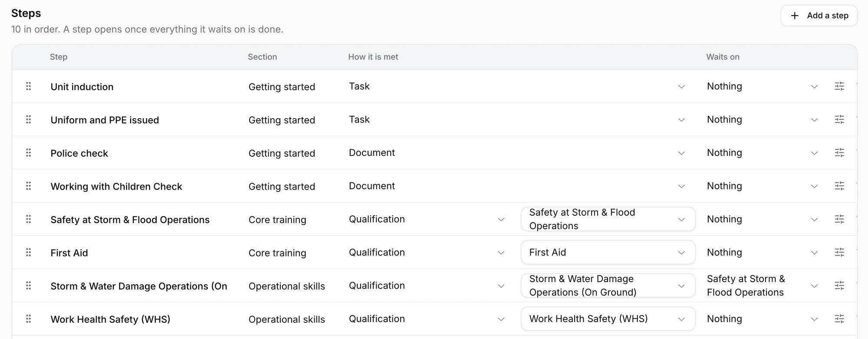868x339 pixels.
Task: Click Add a step button
Action: [x=819, y=16]
